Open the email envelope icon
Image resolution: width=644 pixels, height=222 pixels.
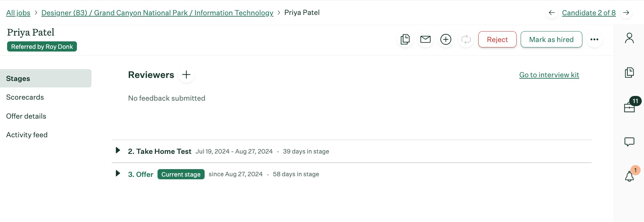click(425, 39)
